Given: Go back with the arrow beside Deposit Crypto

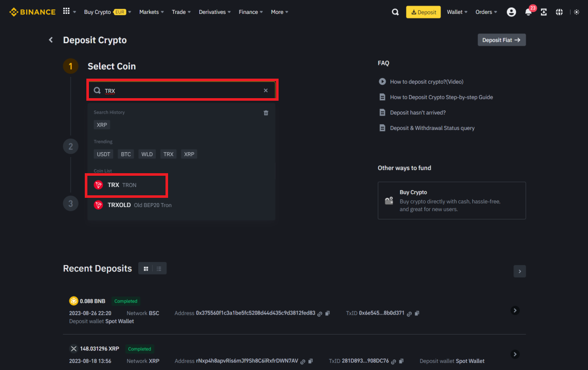Looking at the screenshot, I should pyautogui.click(x=50, y=40).
